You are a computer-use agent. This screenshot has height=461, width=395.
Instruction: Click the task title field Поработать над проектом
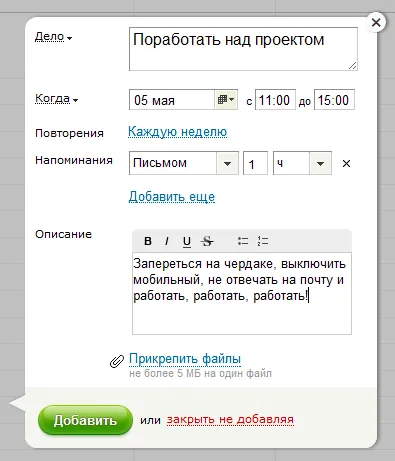pos(243,49)
